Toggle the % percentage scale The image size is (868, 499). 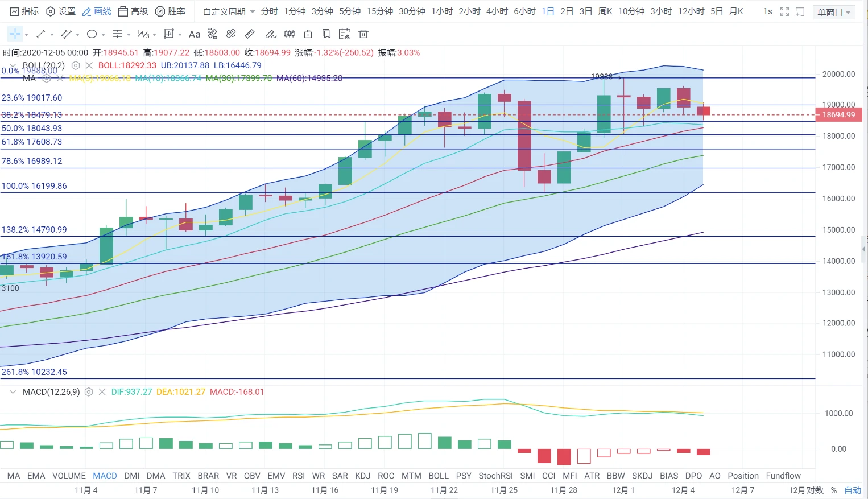[834, 490]
